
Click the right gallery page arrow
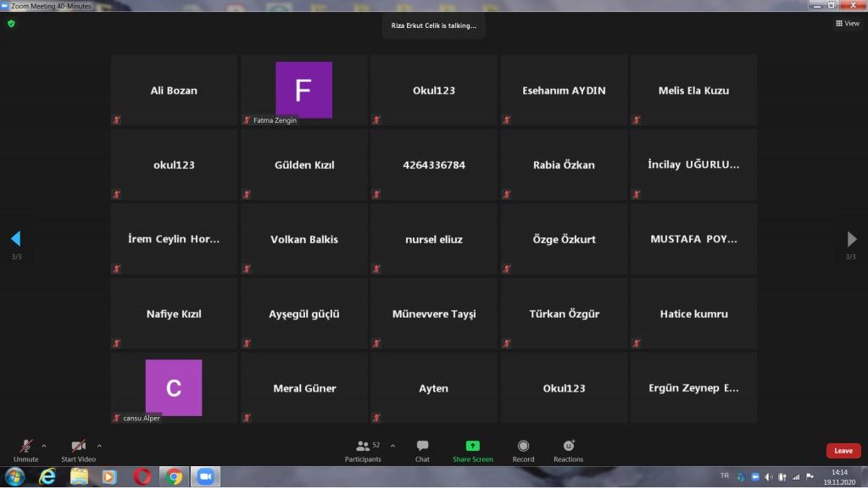click(x=852, y=239)
